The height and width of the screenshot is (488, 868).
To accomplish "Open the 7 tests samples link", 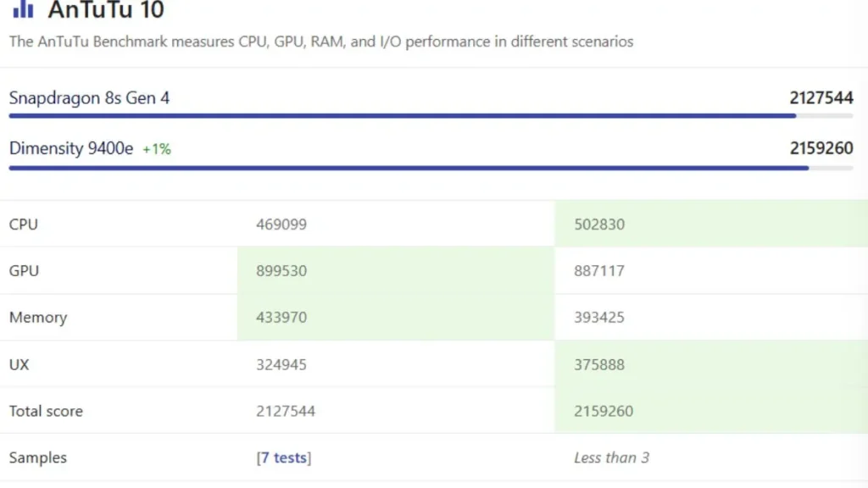I will tap(284, 457).
